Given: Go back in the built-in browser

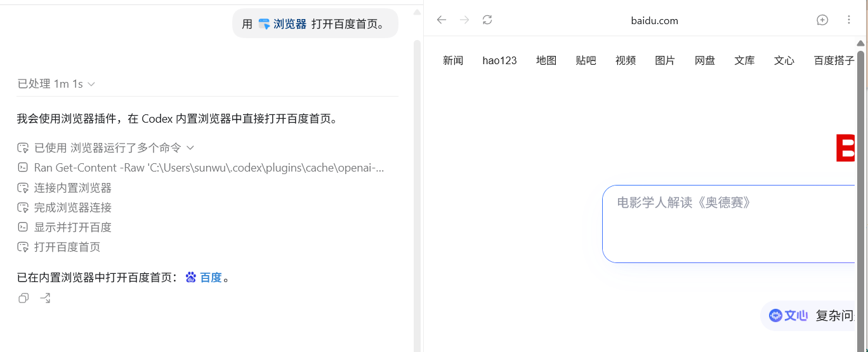Looking at the screenshot, I should (442, 20).
